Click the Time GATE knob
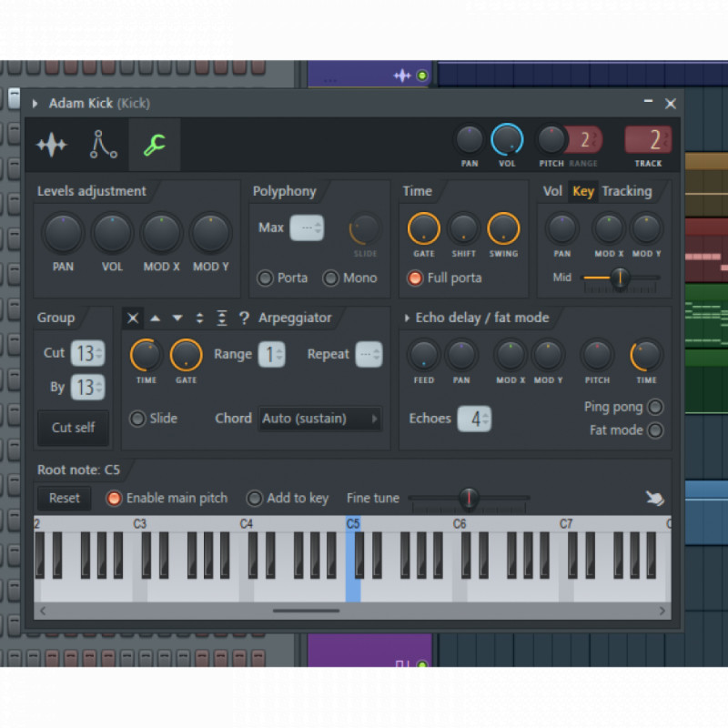 tap(423, 228)
